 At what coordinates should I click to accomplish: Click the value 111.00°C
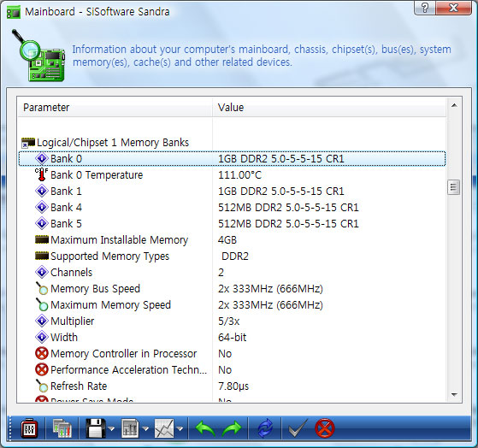click(239, 175)
